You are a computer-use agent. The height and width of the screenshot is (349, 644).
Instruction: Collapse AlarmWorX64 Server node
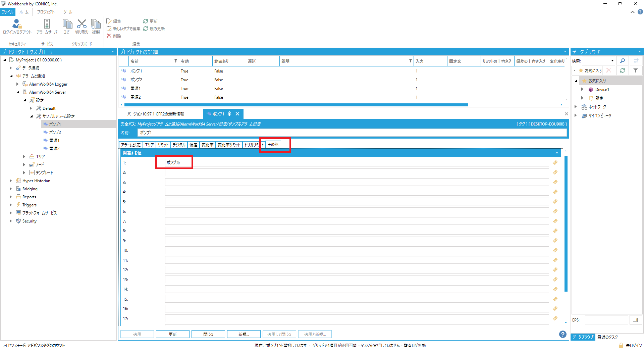(18, 92)
